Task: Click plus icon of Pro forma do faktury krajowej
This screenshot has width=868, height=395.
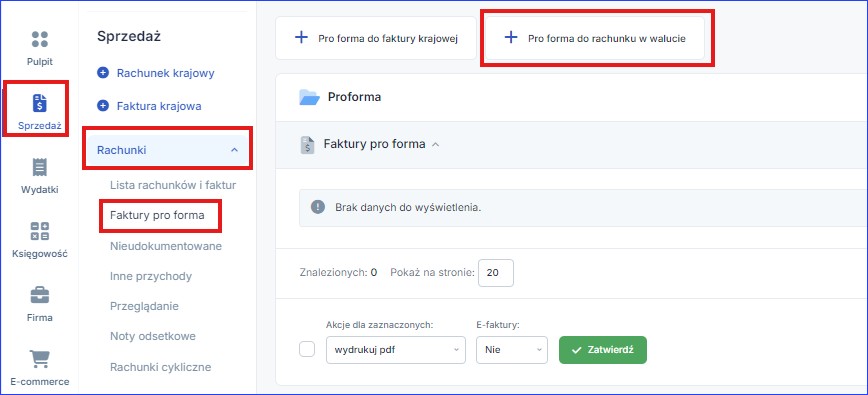Action: click(301, 38)
